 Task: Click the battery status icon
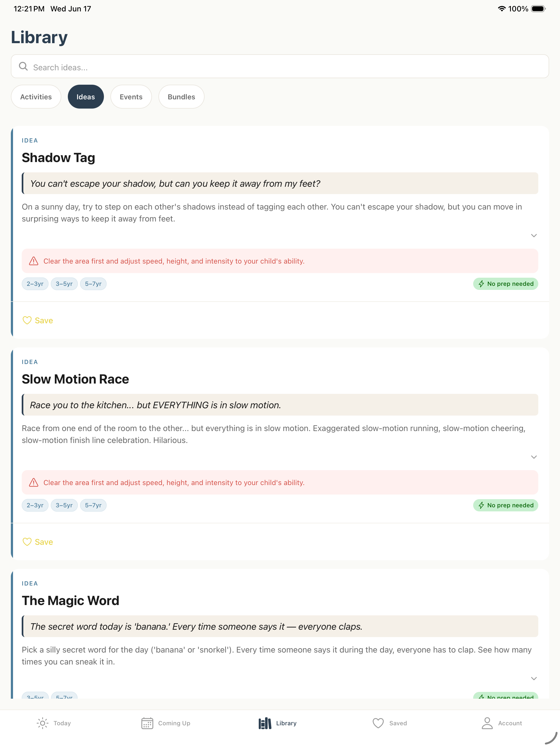click(x=538, y=9)
